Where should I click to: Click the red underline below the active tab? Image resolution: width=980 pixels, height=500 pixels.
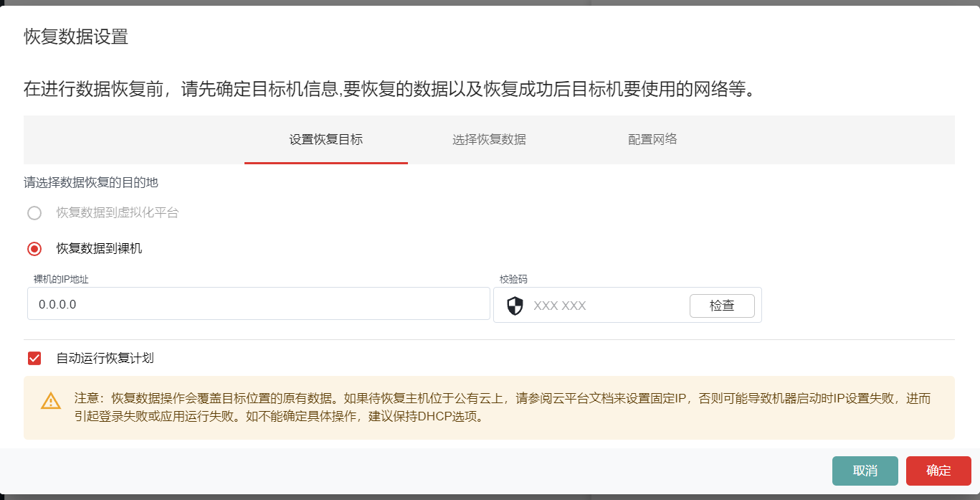[326, 163]
